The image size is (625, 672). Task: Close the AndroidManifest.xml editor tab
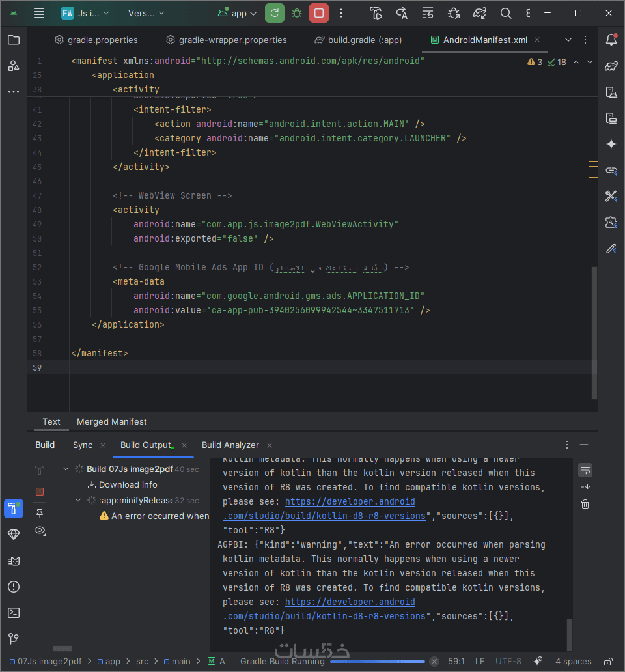tap(537, 40)
